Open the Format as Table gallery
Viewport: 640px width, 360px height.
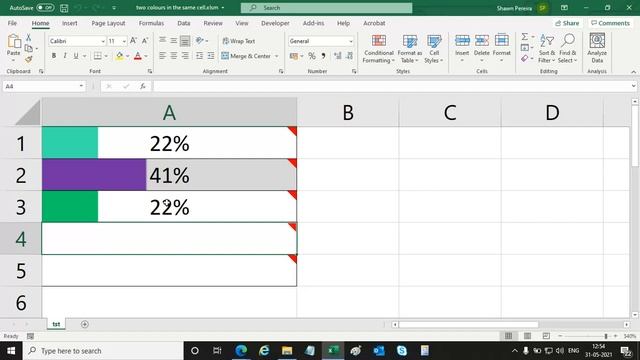[409, 49]
